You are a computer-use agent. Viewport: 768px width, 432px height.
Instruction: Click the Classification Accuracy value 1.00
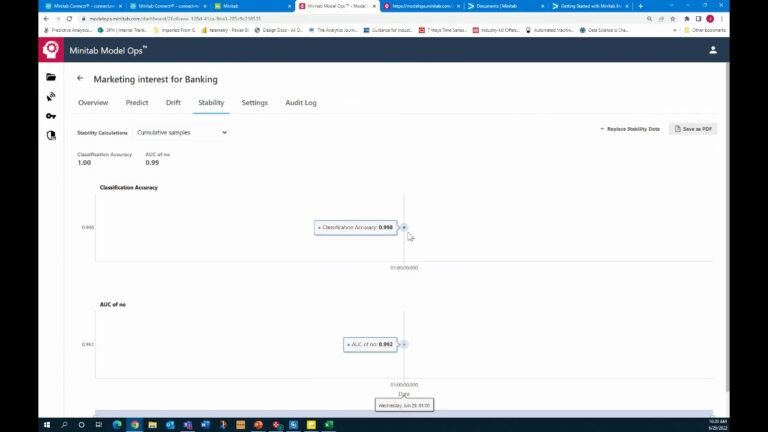(84, 163)
